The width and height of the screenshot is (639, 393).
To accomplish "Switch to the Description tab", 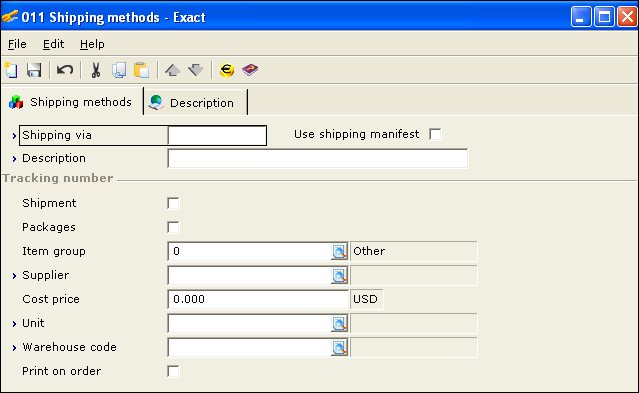I will pyautogui.click(x=195, y=103).
